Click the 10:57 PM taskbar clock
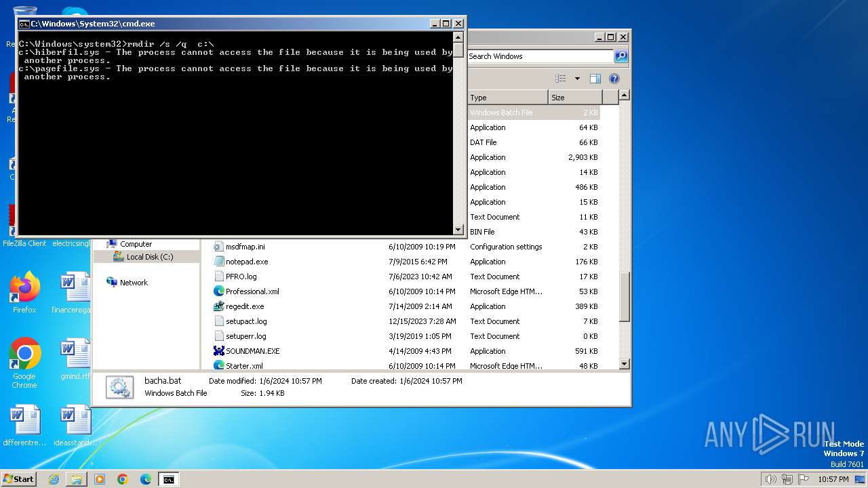 833,479
